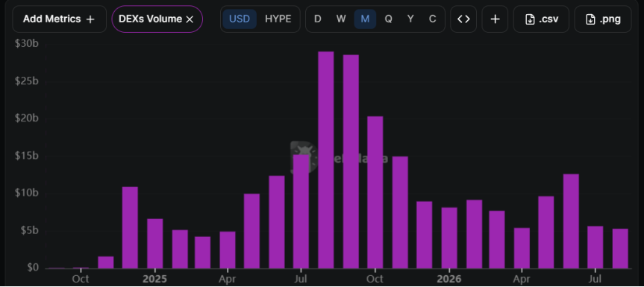The height and width of the screenshot is (287, 644).
Task: Remove DEXs Volume metric with the X
Action: pyautogui.click(x=190, y=19)
